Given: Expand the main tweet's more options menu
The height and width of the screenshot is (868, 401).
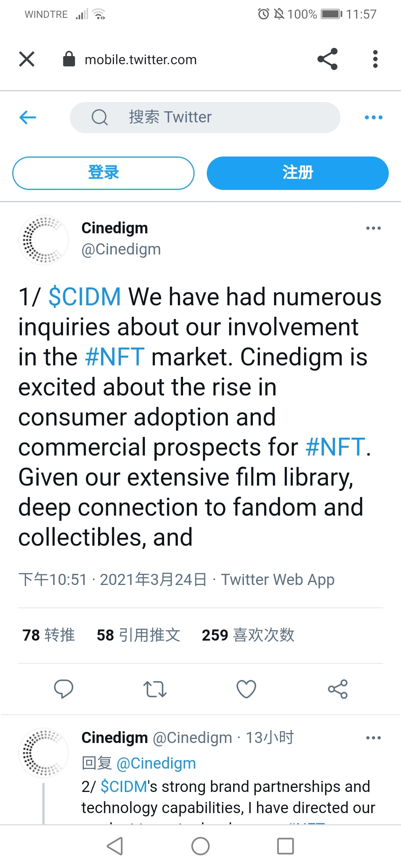Looking at the screenshot, I should (373, 228).
